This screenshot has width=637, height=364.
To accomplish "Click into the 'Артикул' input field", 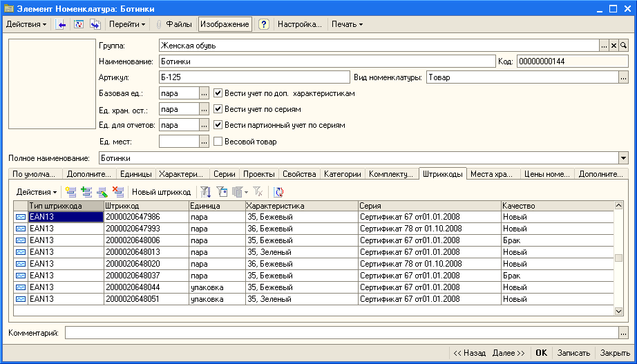I will (x=254, y=77).
